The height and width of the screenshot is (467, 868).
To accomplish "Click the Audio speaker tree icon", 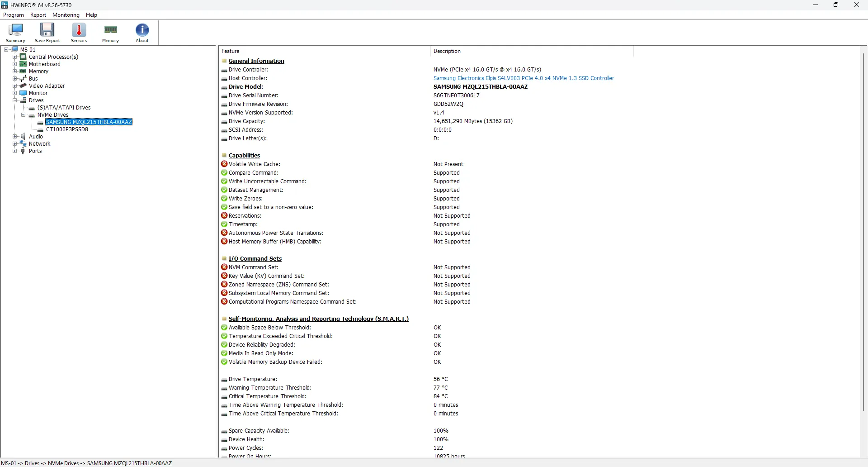I will 23,136.
